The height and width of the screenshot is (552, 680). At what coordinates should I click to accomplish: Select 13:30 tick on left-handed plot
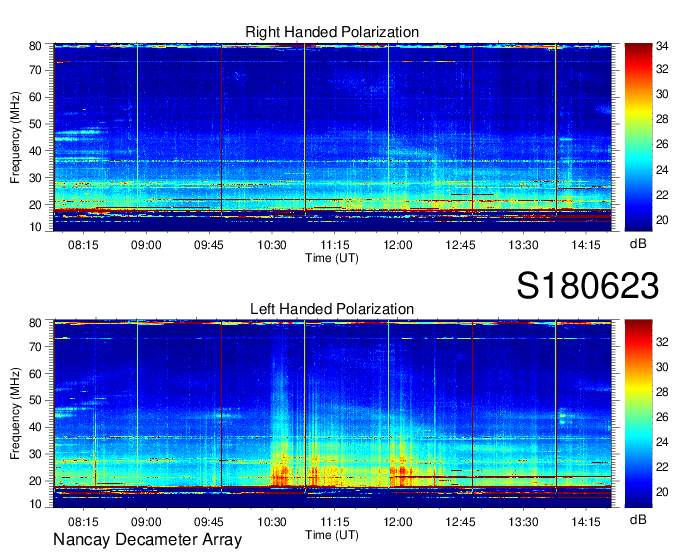tap(523, 522)
